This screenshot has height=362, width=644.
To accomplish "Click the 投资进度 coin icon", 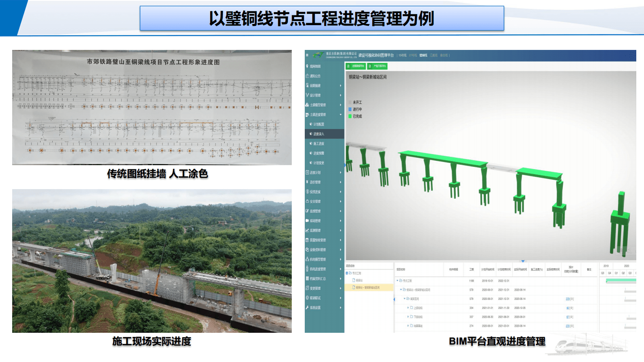I will [x=307, y=192].
